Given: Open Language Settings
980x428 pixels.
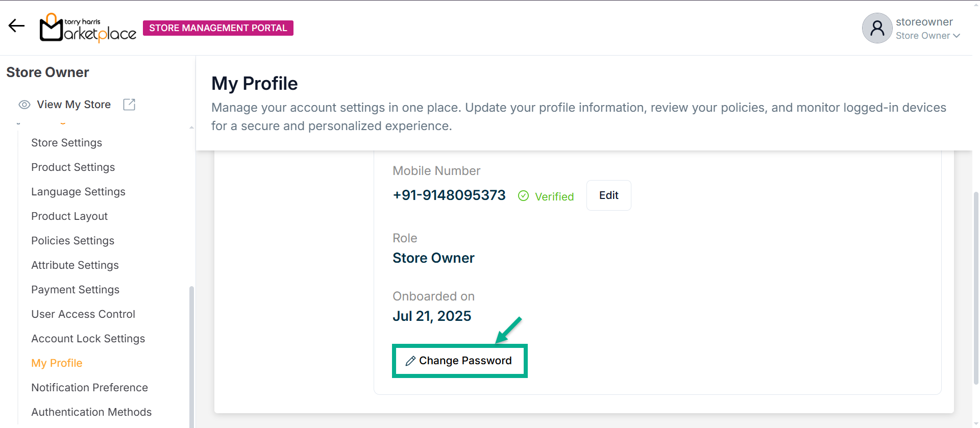Looking at the screenshot, I should pos(78,192).
